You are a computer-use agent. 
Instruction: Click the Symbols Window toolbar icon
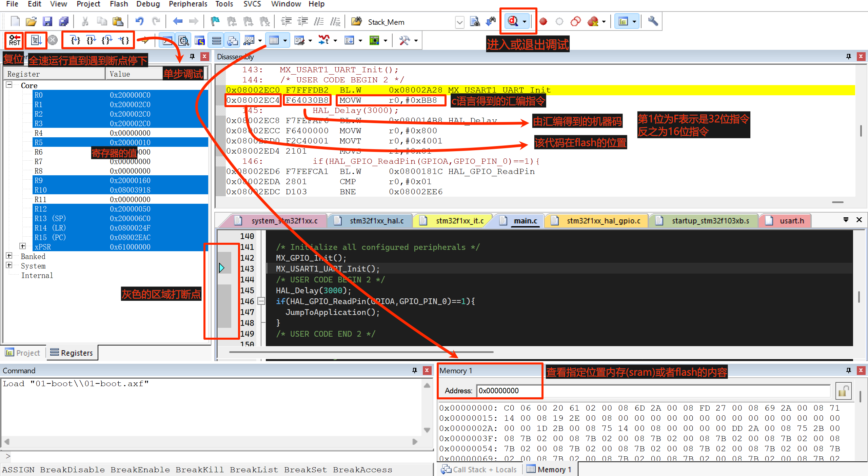(200, 41)
